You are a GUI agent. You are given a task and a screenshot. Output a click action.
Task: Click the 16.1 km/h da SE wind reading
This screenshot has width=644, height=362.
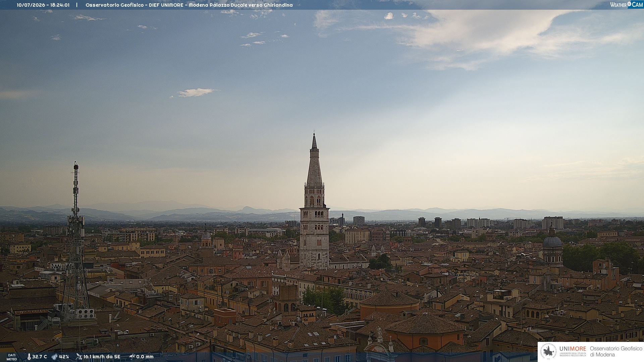102,357
